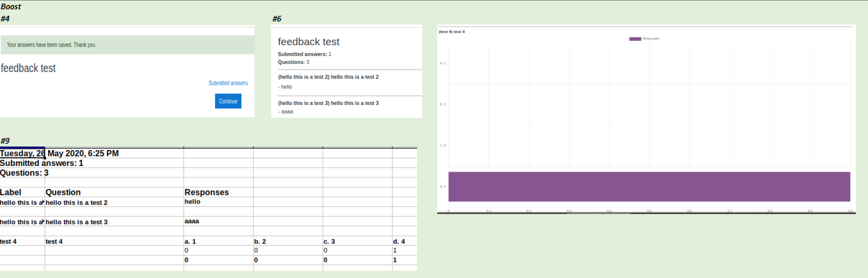This screenshot has height=278, width=868.
Task: Click 'Submitted answers: 1' in the analysis summary
Action: [x=305, y=55]
